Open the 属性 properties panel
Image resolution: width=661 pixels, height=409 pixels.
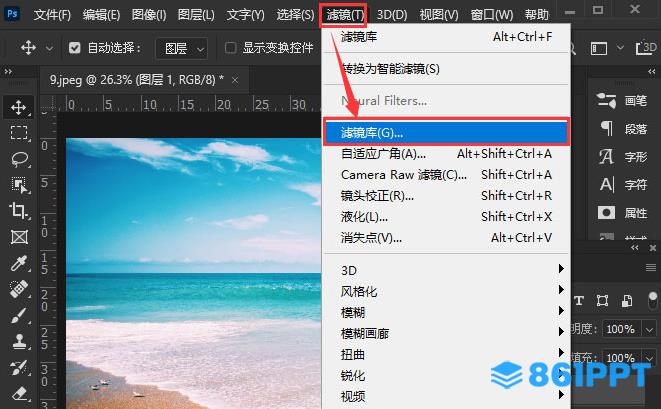click(622, 213)
